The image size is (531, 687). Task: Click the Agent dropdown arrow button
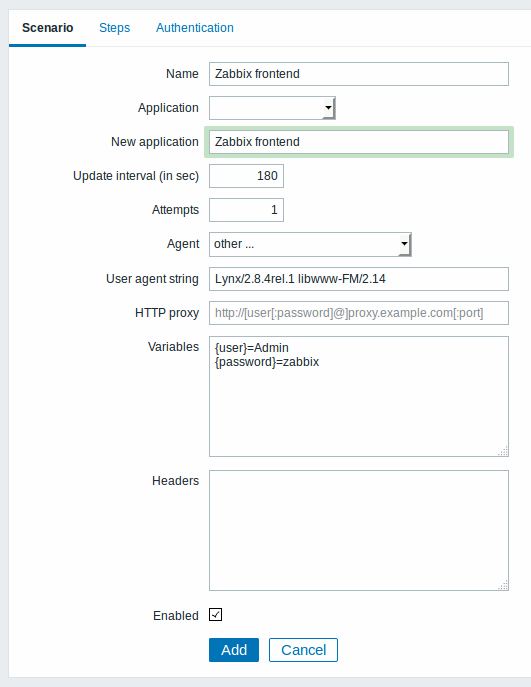pyautogui.click(x=404, y=244)
